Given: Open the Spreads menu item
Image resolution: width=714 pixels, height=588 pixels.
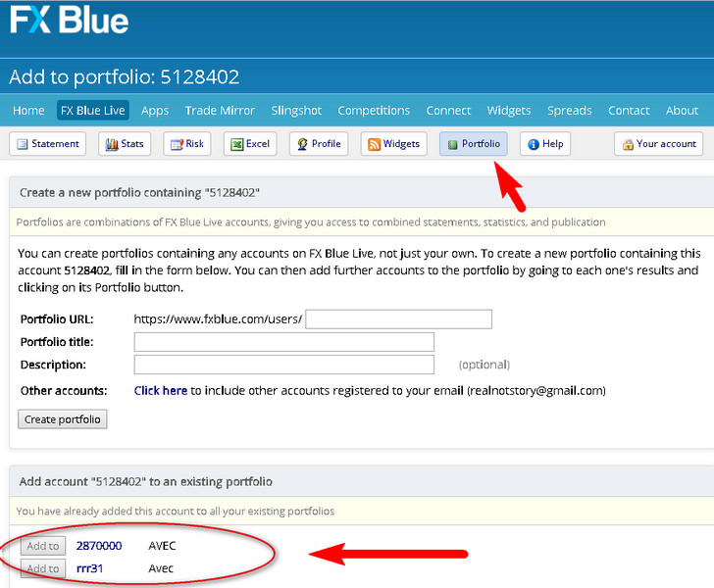Looking at the screenshot, I should click(x=570, y=111).
